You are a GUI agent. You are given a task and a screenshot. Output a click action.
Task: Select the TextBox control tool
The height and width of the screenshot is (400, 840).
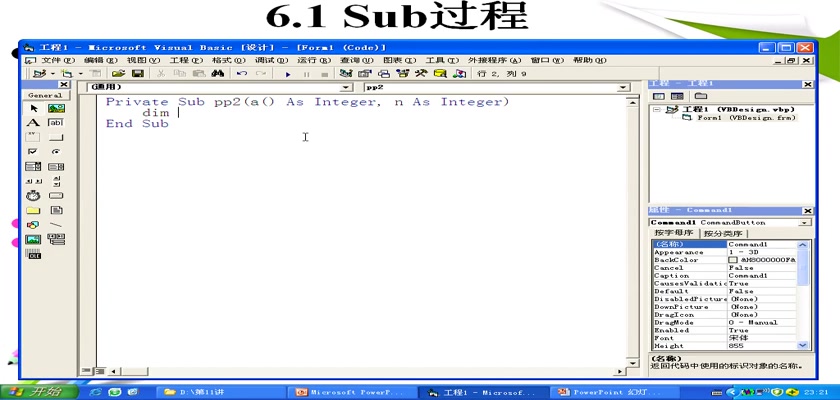[56, 123]
